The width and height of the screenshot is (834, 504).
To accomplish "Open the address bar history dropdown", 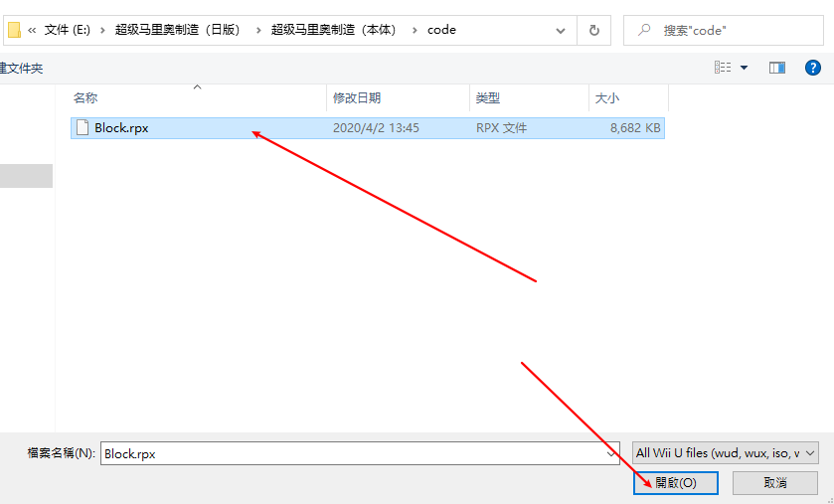I will [563, 30].
